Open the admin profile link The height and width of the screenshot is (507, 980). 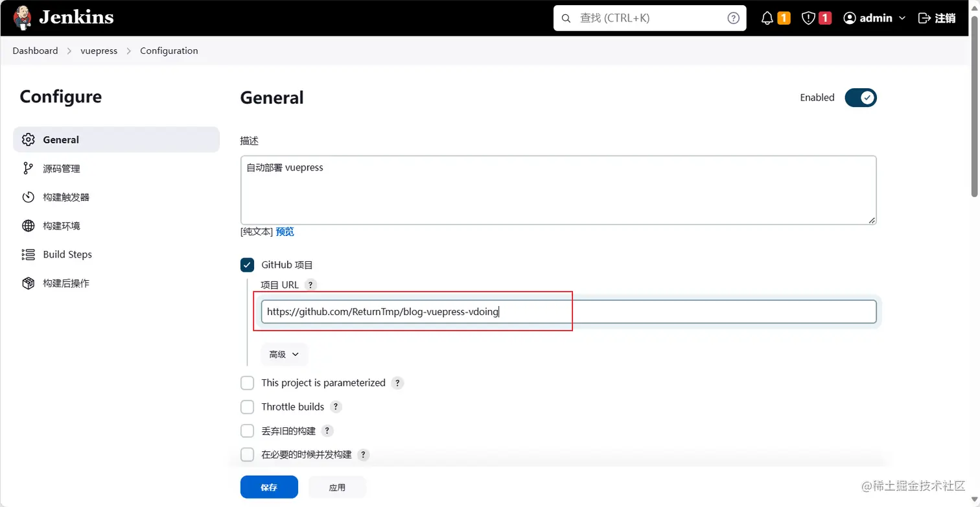click(x=876, y=18)
